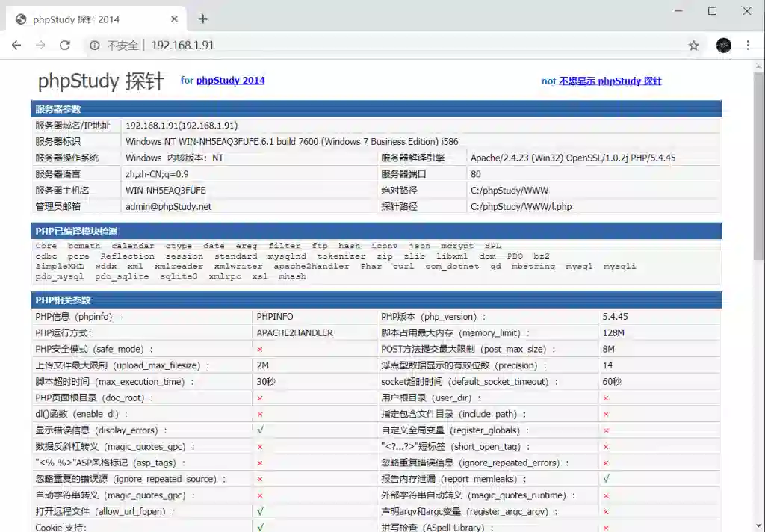This screenshot has width=765, height=532.
Task: Click the max_execution_time value 30秒
Action: [266, 381]
